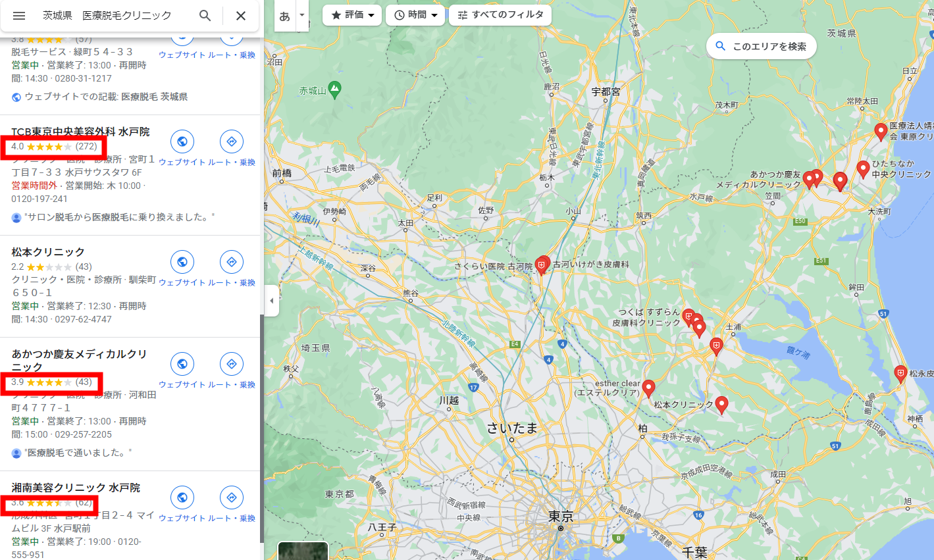Click the さくらい医院 古河院 map label
Viewport: 934px width, 560px height.
[x=494, y=267]
